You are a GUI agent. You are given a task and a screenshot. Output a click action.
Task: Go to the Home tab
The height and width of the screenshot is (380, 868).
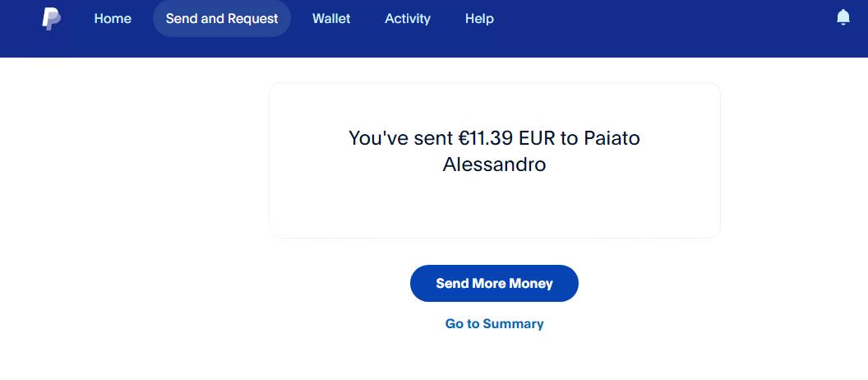point(113,18)
